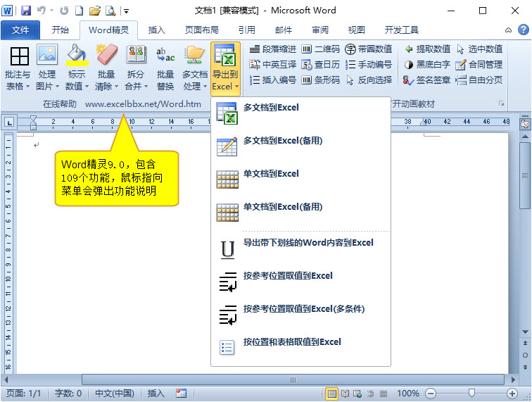Open Word Help question mark
This screenshot has width=532, height=402.
(523, 30)
